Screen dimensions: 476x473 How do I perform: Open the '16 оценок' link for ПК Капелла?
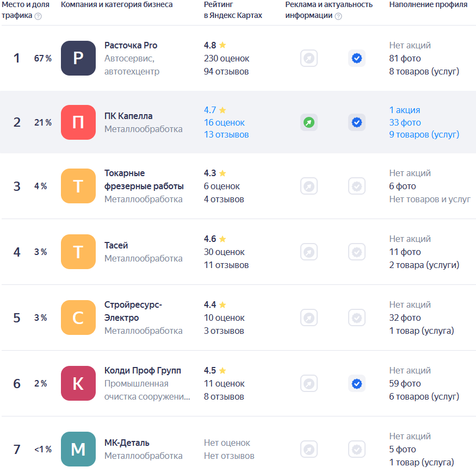(x=224, y=123)
